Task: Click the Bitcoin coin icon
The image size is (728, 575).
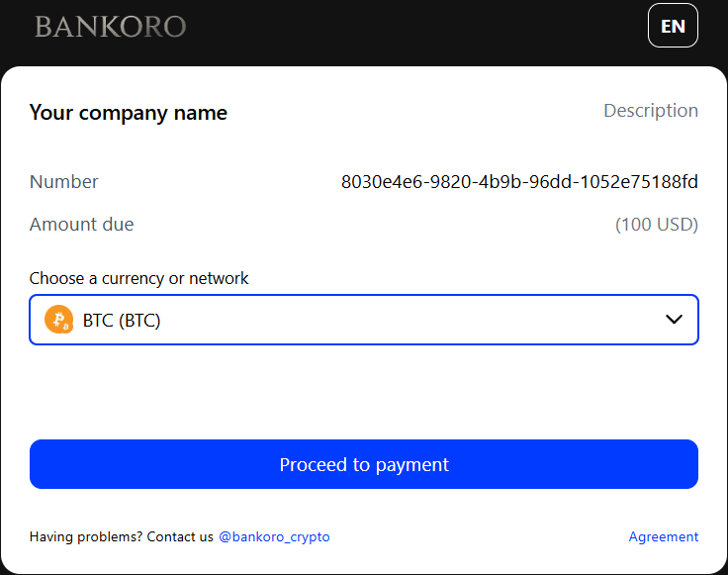Action: click(x=58, y=320)
